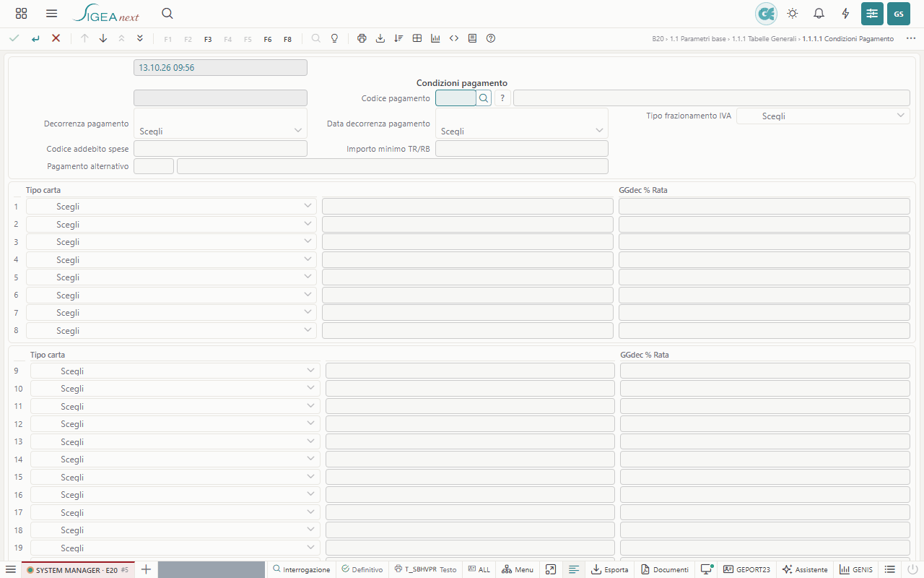
Task: Open the Assistente in the bottom bar
Action: coord(804,569)
